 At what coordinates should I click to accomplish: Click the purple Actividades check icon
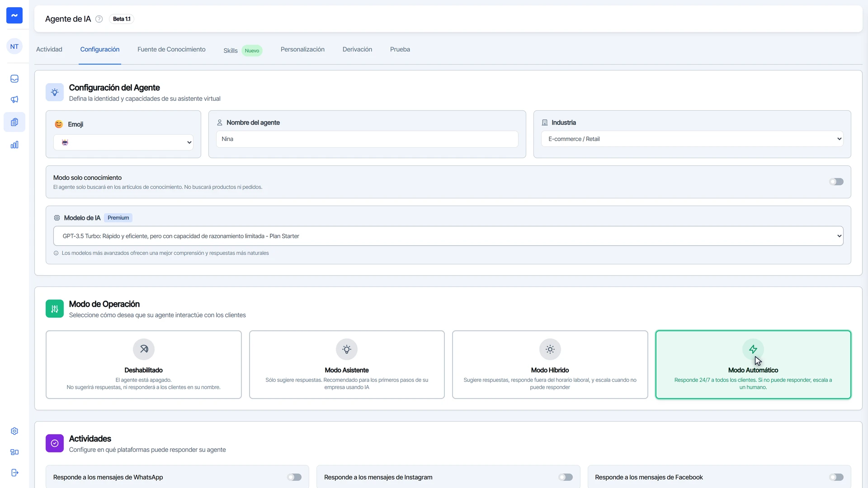[x=55, y=443]
